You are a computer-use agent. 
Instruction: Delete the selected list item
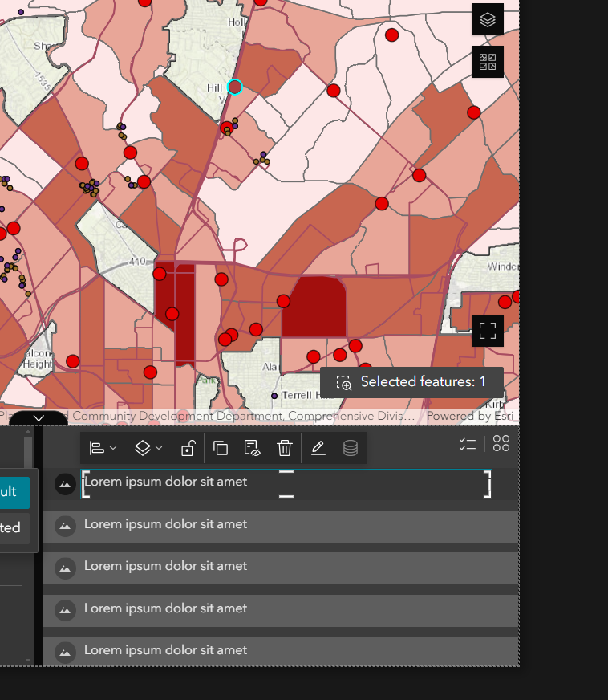pyautogui.click(x=284, y=449)
